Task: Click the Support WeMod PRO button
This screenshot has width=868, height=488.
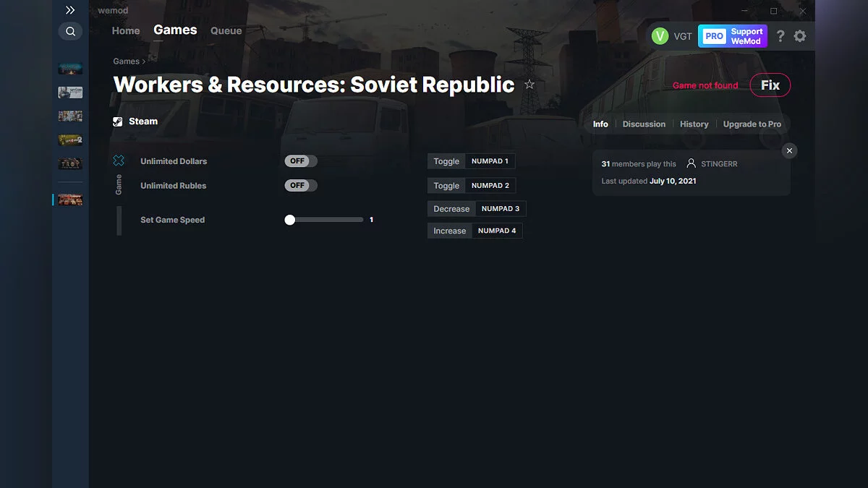Action: click(732, 35)
